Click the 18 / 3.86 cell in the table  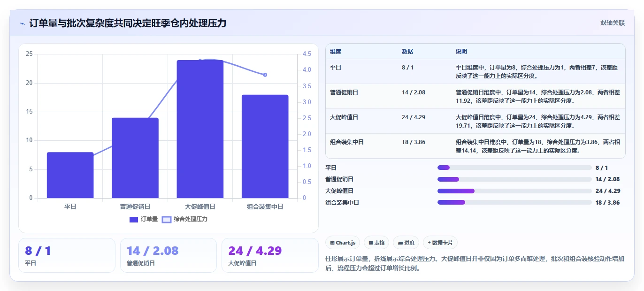click(414, 142)
